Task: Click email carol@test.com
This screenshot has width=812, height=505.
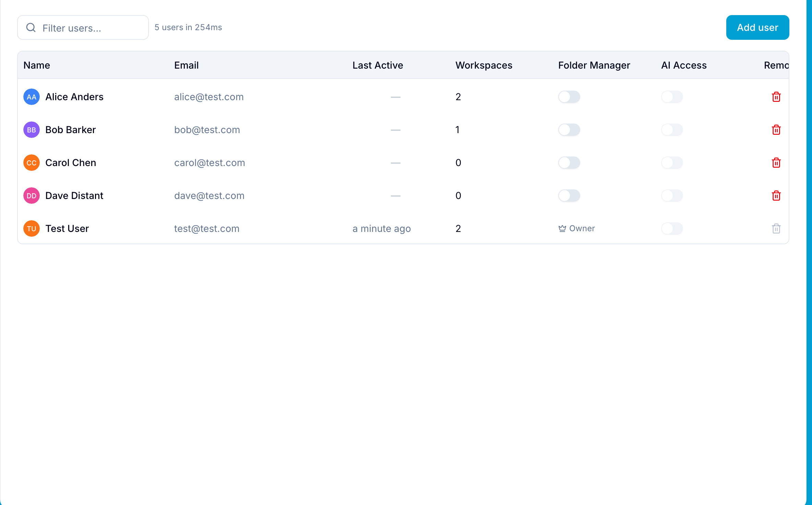Action: pos(210,163)
